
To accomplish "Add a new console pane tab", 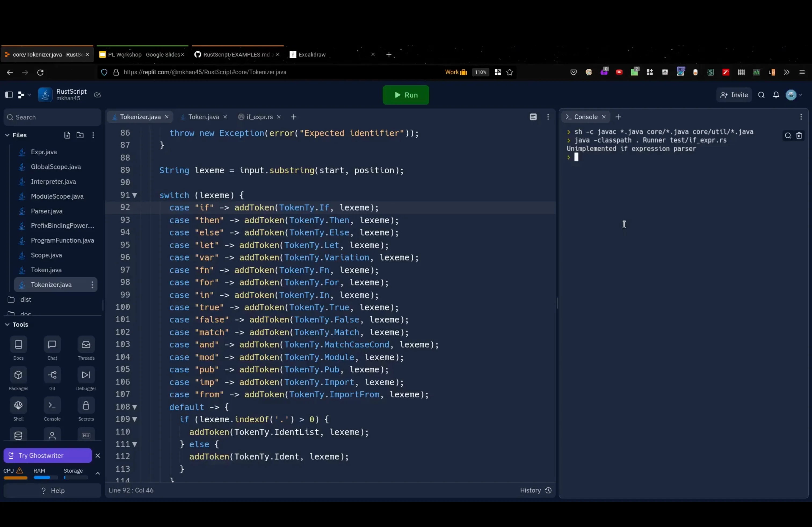I will pyautogui.click(x=618, y=117).
